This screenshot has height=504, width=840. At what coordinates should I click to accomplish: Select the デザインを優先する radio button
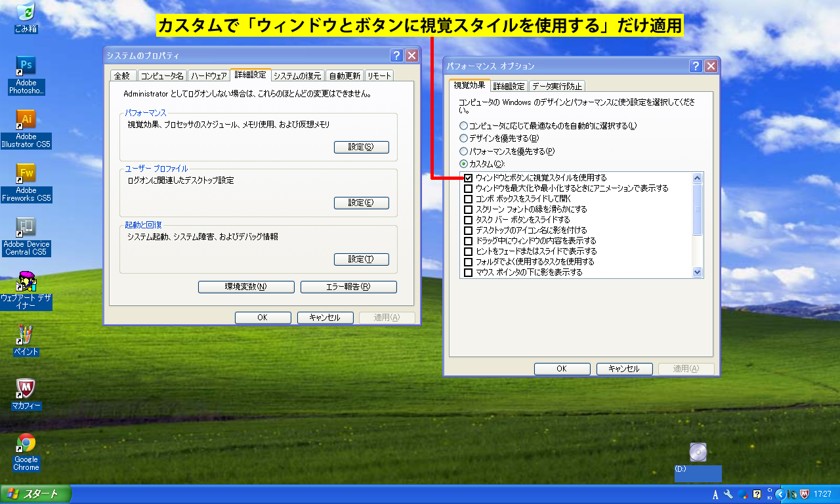tap(464, 138)
